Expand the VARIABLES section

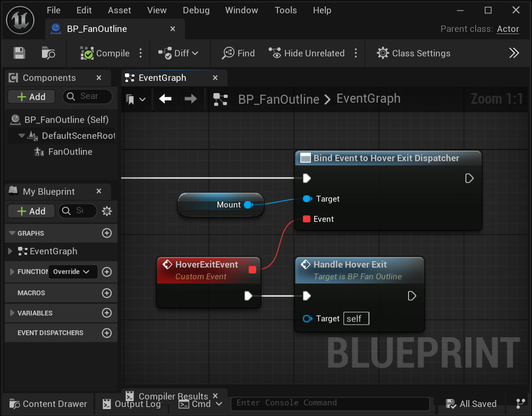(x=12, y=313)
